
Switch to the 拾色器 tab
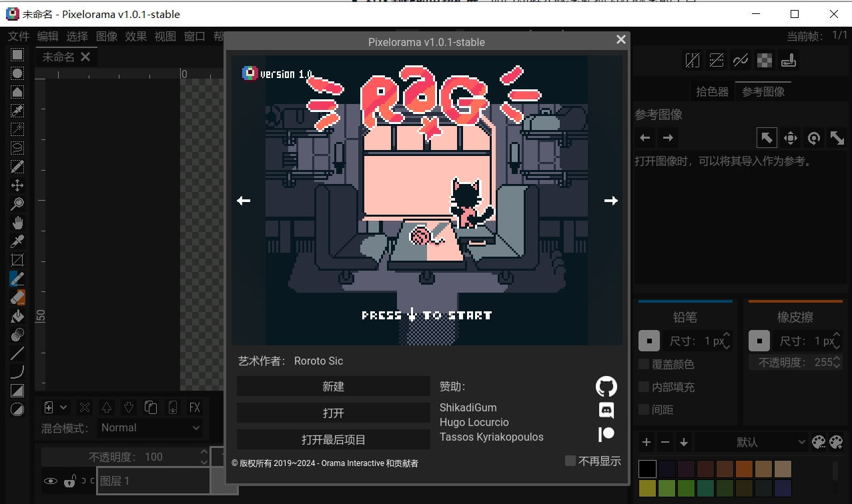point(712,92)
